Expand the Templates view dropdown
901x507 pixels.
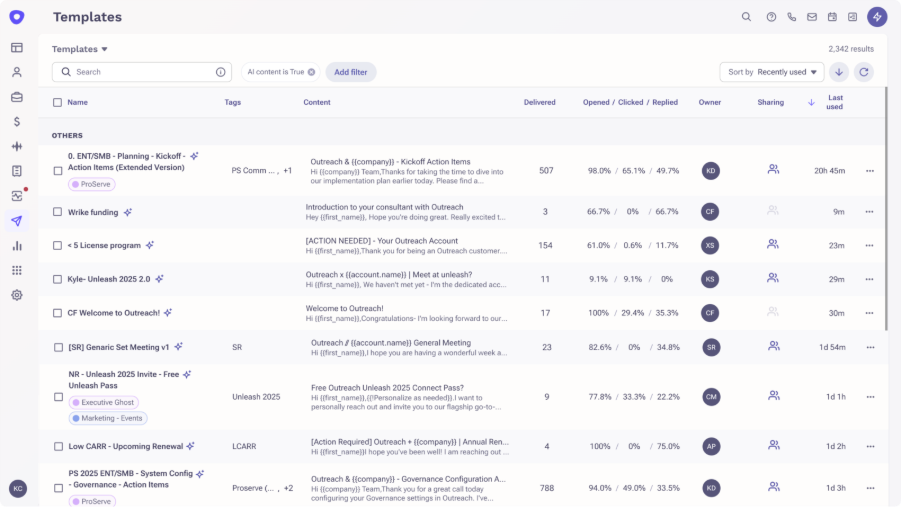(x=80, y=49)
